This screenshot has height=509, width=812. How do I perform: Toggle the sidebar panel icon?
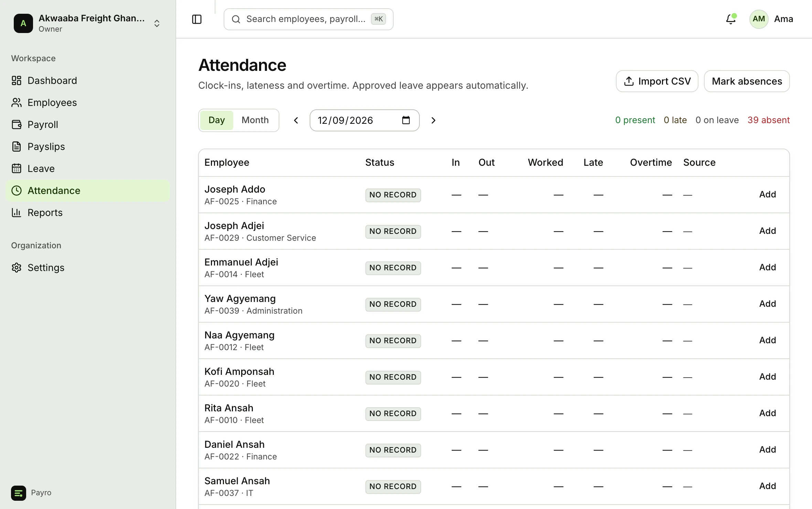pos(197,19)
